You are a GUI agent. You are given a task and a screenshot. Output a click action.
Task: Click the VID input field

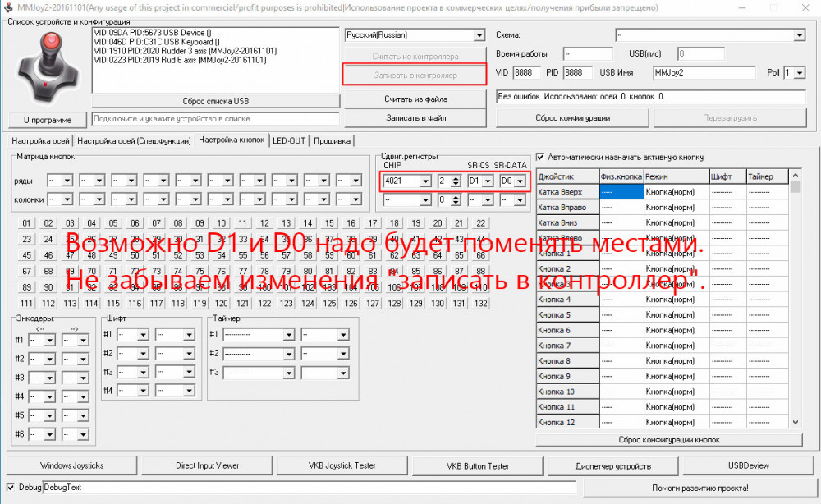(x=526, y=73)
